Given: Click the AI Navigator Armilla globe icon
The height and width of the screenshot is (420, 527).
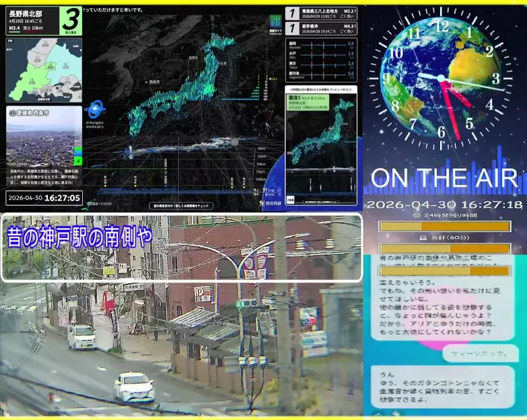Looking at the screenshot, I should coord(95,110).
